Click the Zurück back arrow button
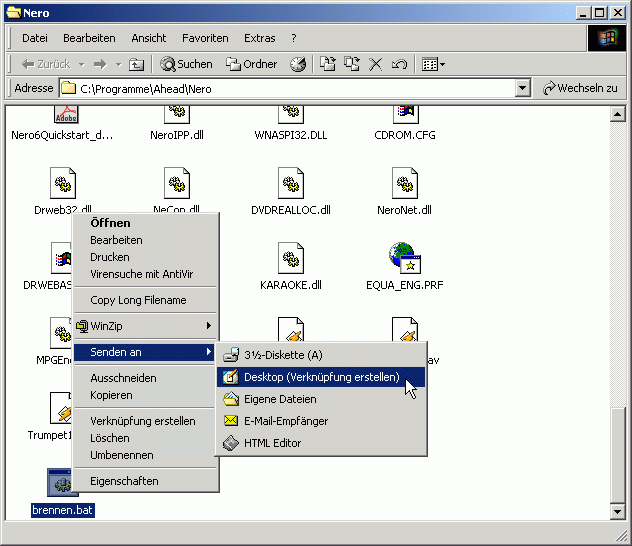This screenshot has width=632, height=546. click(x=45, y=64)
